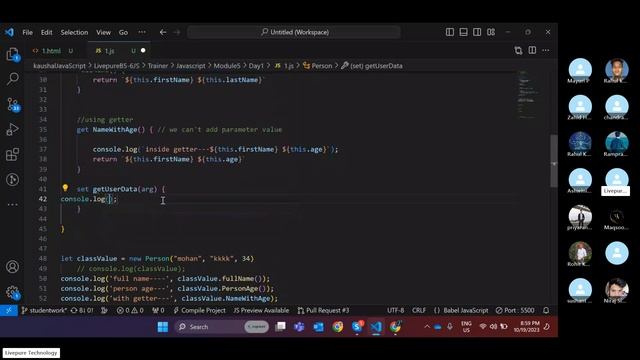640x360 pixels.
Task: Open the Selection menu
Action: coord(74,32)
